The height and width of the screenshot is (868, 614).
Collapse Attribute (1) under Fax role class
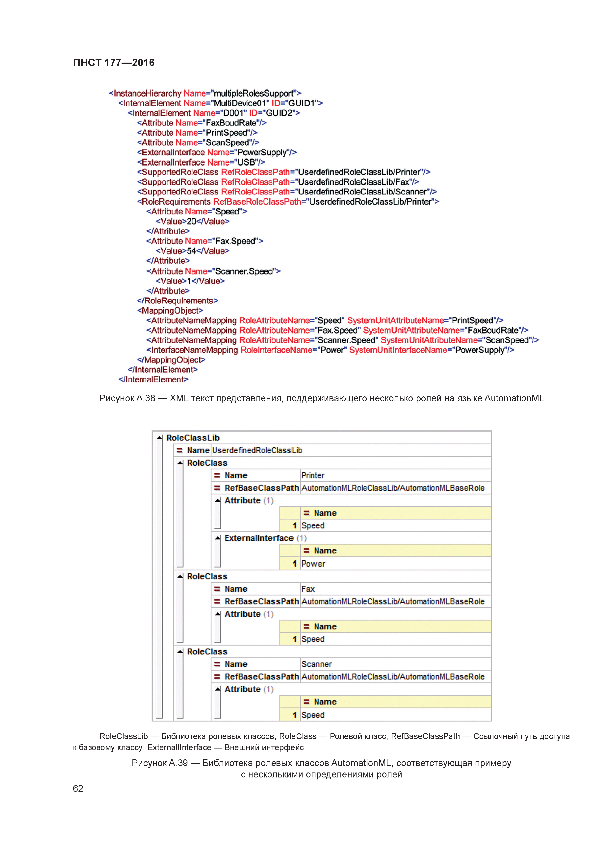[x=218, y=614]
